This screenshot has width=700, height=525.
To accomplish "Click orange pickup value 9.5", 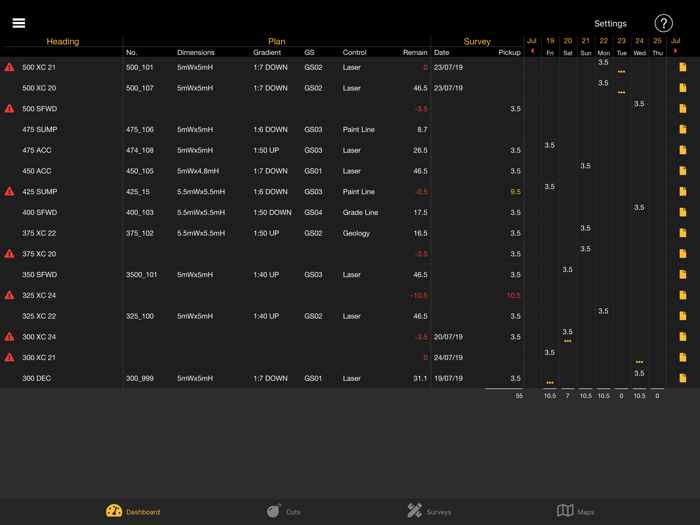I will (515, 192).
